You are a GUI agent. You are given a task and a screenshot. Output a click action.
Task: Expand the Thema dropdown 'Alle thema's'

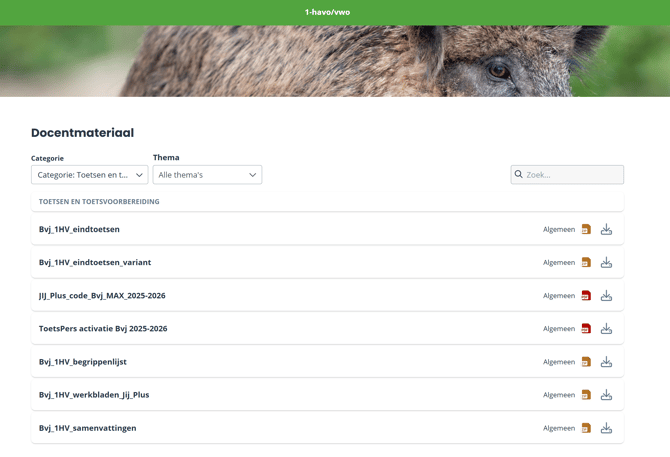(207, 175)
